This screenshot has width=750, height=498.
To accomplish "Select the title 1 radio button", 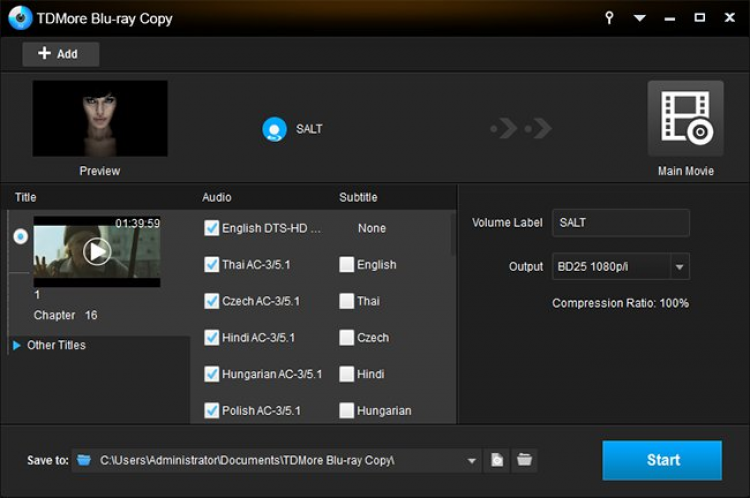I will [x=21, y=236].
